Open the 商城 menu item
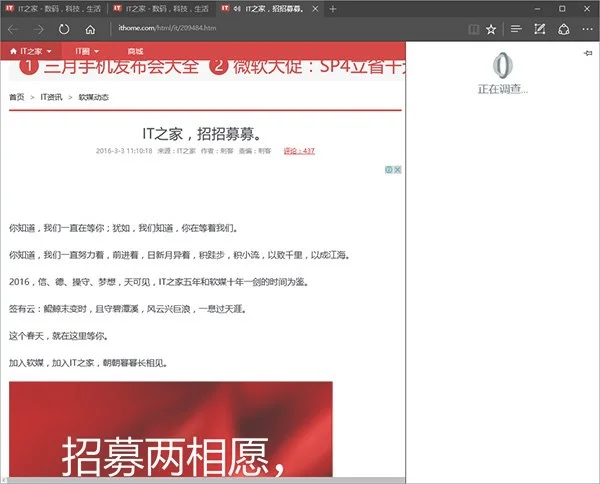The image size is (600, 484). click(x=135, y=51)
